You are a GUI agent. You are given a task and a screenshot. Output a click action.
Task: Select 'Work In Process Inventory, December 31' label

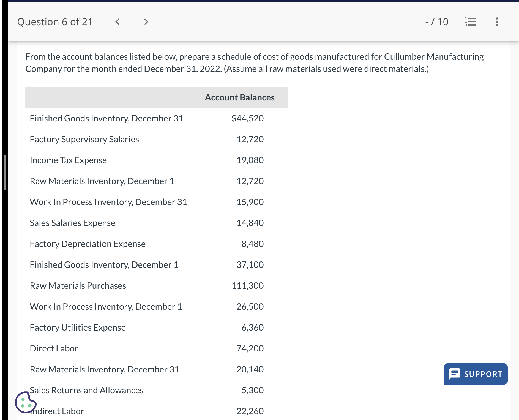pos(108,202)
